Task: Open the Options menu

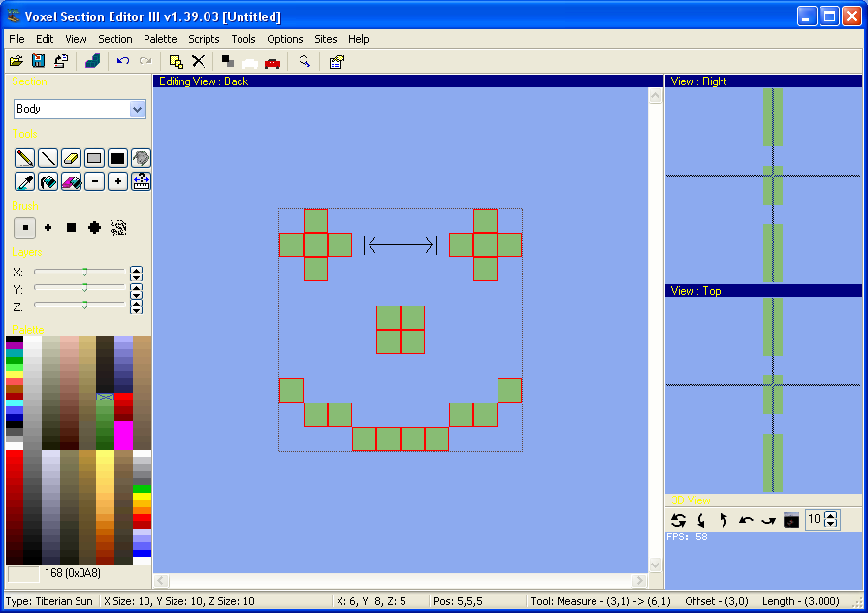Action: point(284,39)
